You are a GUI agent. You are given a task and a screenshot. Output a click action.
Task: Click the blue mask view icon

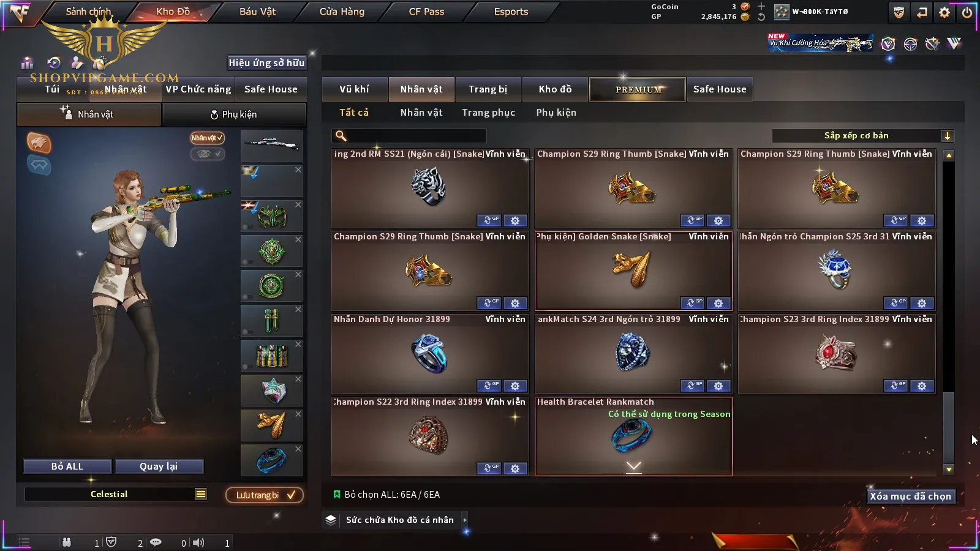coord(39,165)
